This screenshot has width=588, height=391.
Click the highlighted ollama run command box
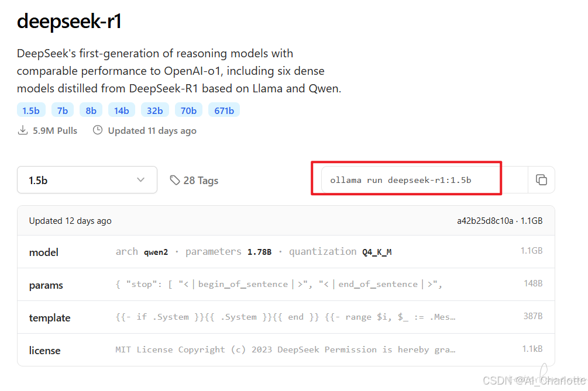[x=406, y=179]
